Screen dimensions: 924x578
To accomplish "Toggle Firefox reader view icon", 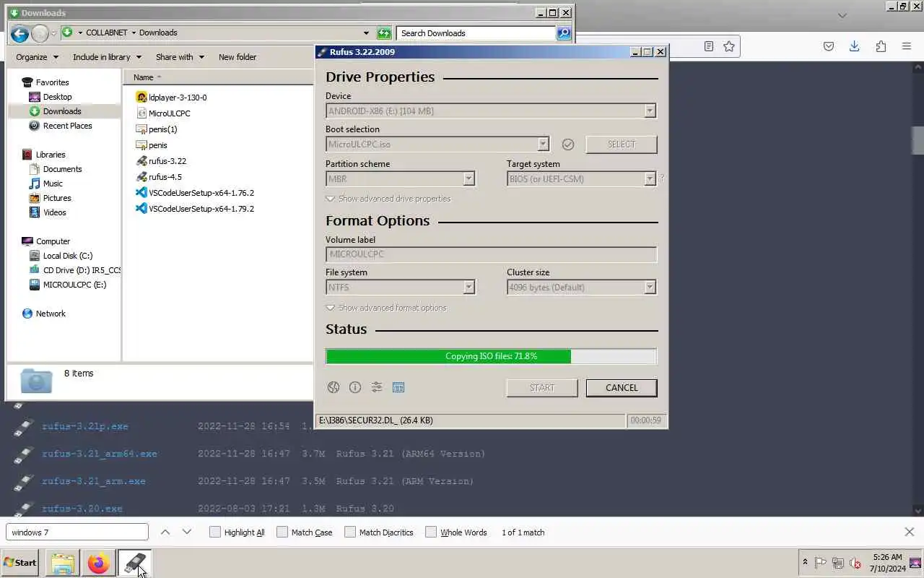I will click(x=709, y=46).
